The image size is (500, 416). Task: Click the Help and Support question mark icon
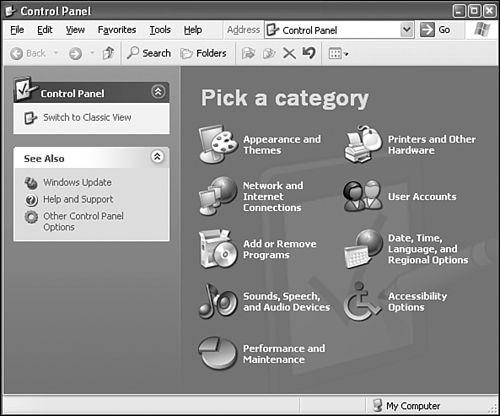[x=31, y=200]
